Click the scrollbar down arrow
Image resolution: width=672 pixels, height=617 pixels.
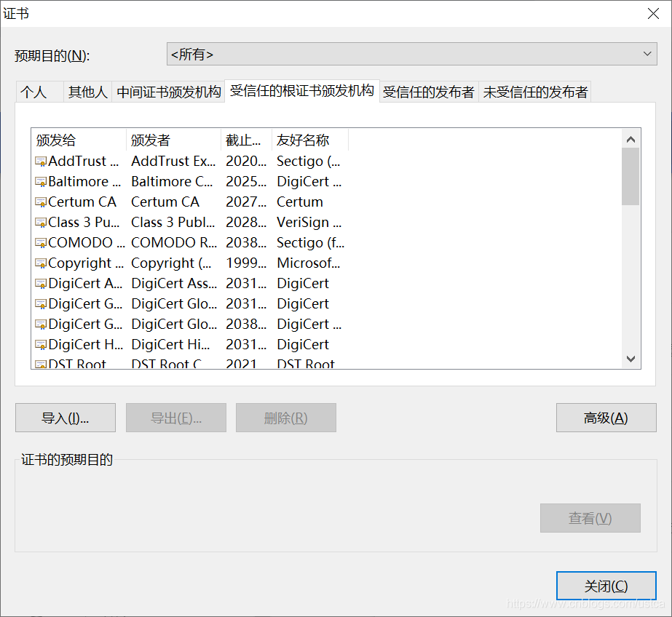(x=631, y=358)
